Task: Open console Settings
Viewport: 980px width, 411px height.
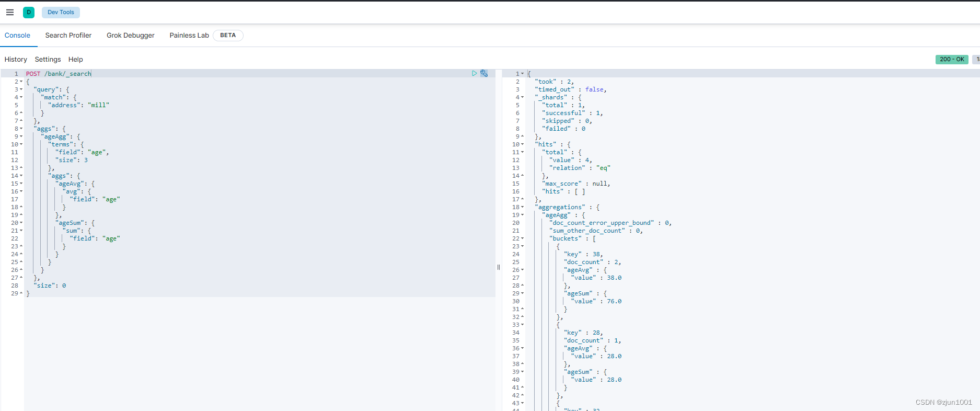Action: pyautogui.click(x=48, y=59)
